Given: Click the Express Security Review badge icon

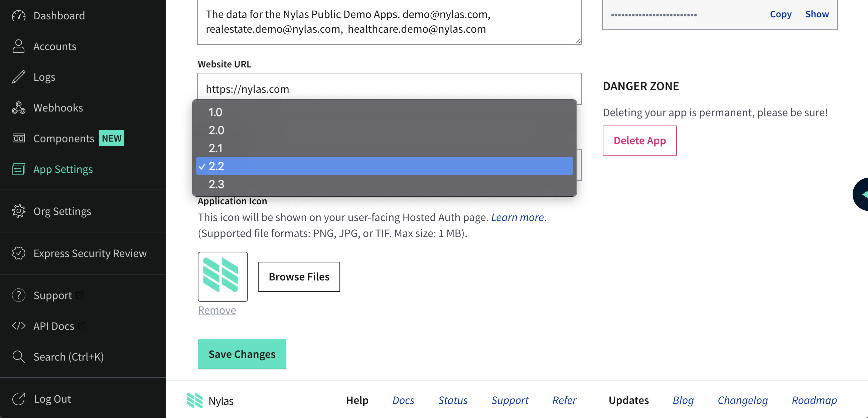Looking at the screenshot, I should pos(18,253).
